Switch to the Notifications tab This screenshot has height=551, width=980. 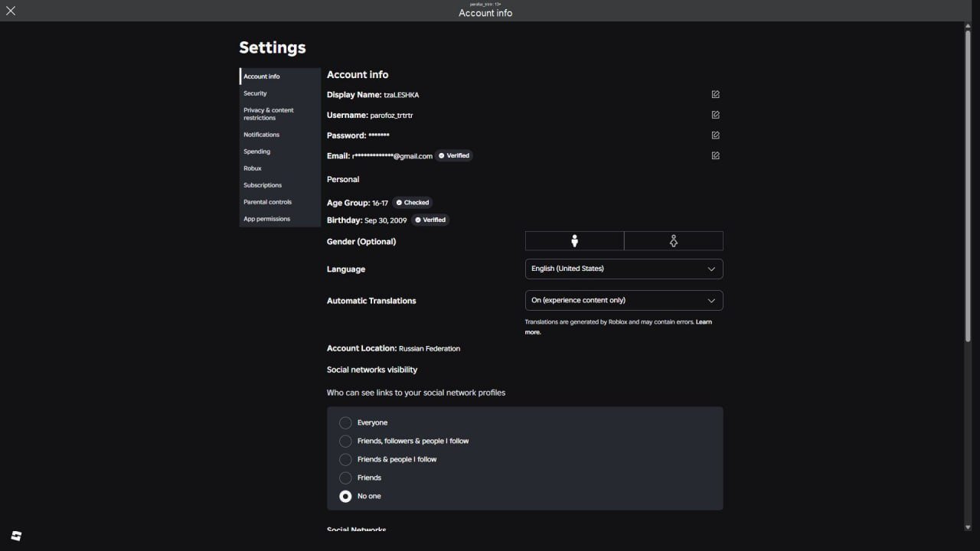coord(280,135)
